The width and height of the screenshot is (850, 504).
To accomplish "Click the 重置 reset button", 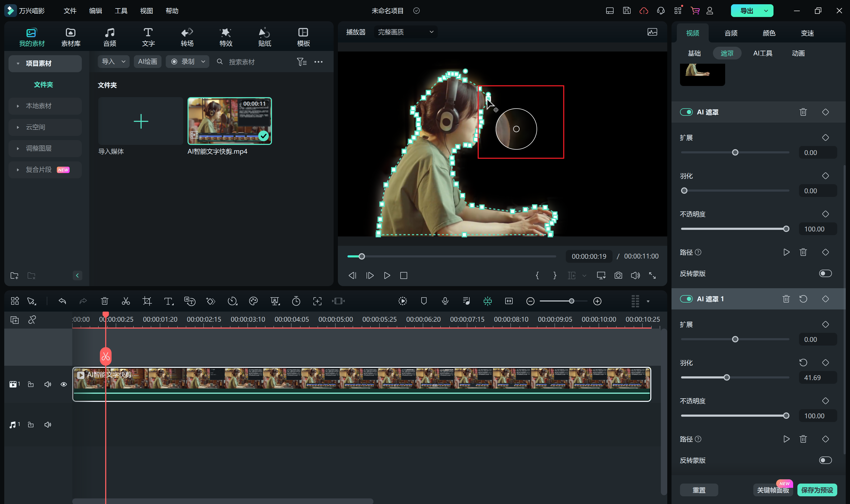I will click(699, 490).
